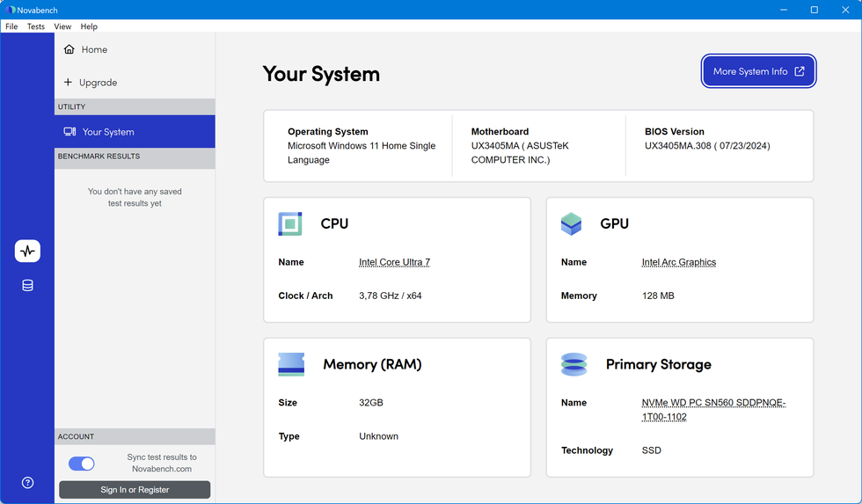Click the More System Info button
The image size is (862, 504).
pos(758,71)
